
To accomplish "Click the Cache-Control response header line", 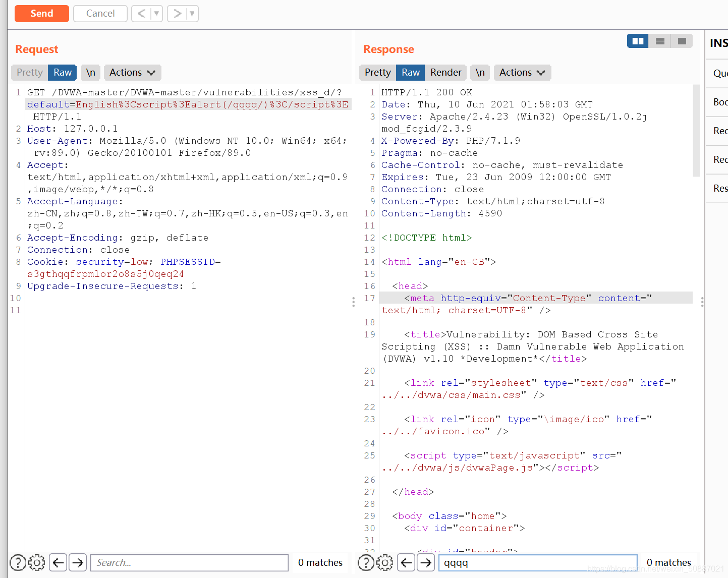I will (x=502, y=165).
